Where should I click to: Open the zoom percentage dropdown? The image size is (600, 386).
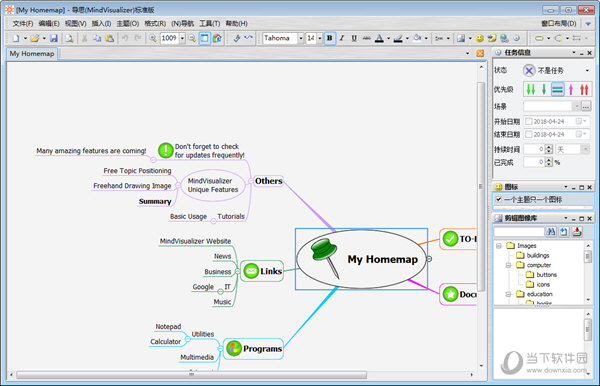(182, 38)
